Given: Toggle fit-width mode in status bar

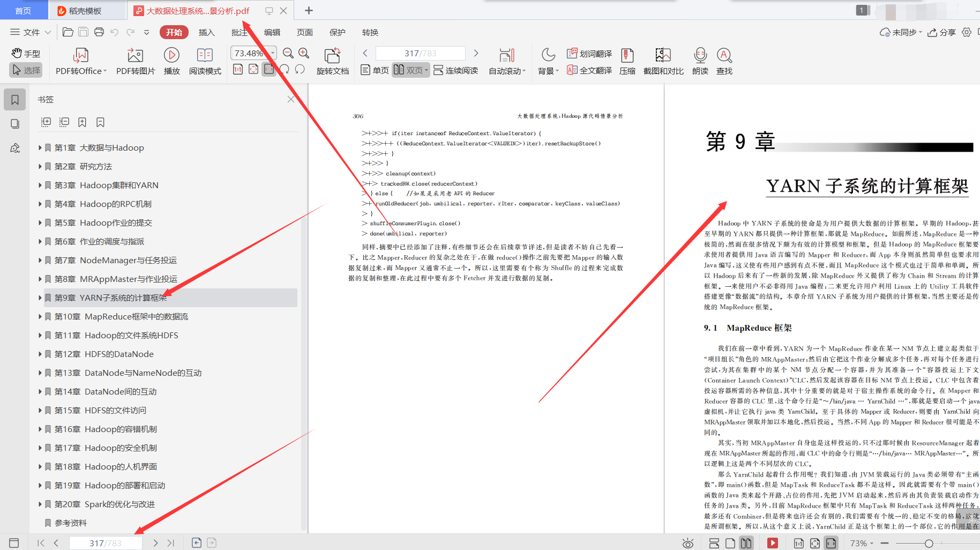Looking at the screenshot, I should click(831, 543).
